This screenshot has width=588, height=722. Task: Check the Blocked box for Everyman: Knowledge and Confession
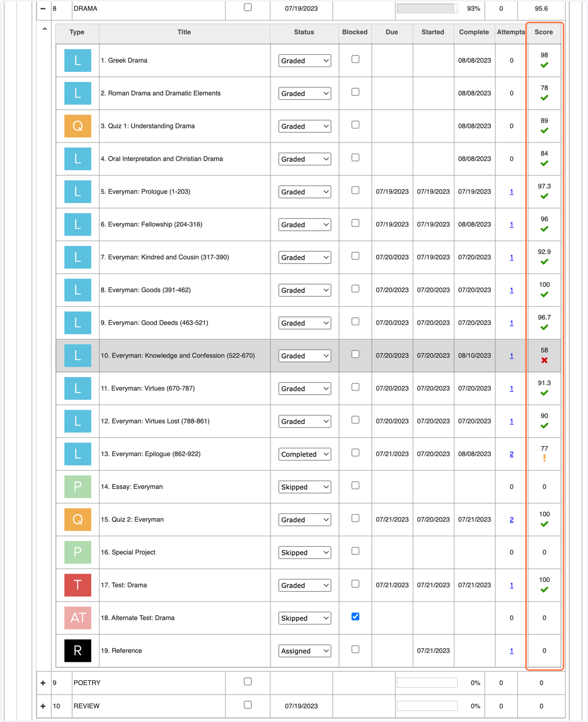(x=355, y=355)
